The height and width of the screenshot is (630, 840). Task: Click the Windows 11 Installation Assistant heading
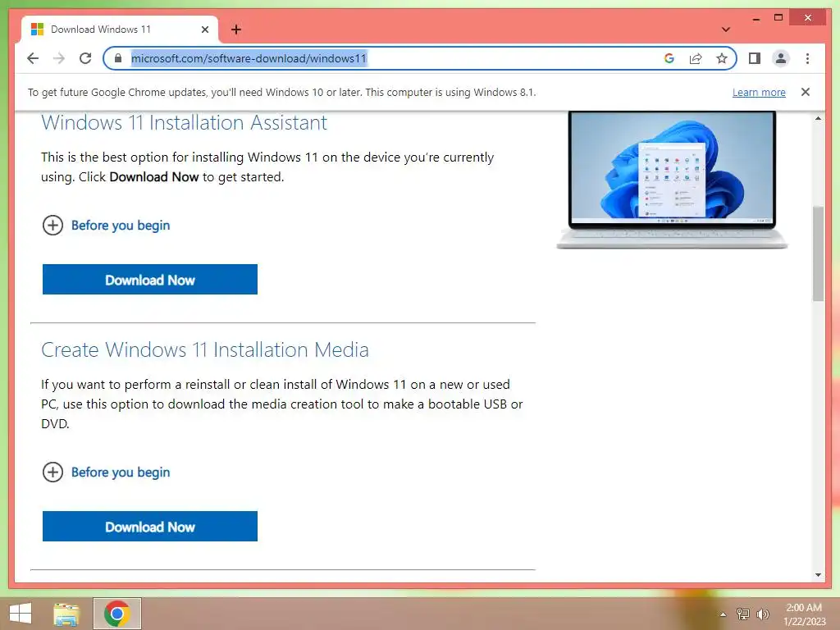pyautogui.click(x=184, y=123)
